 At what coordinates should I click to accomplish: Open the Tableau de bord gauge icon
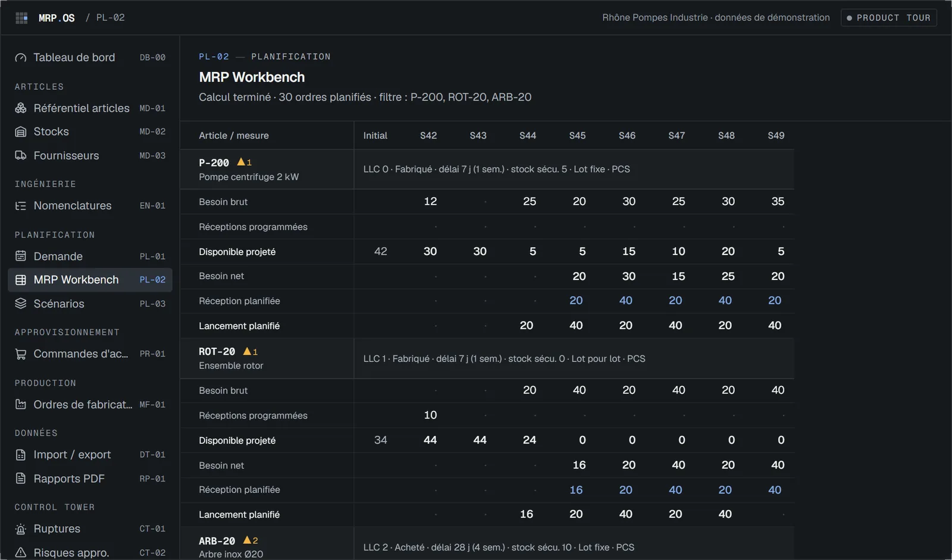coord(21,58)
